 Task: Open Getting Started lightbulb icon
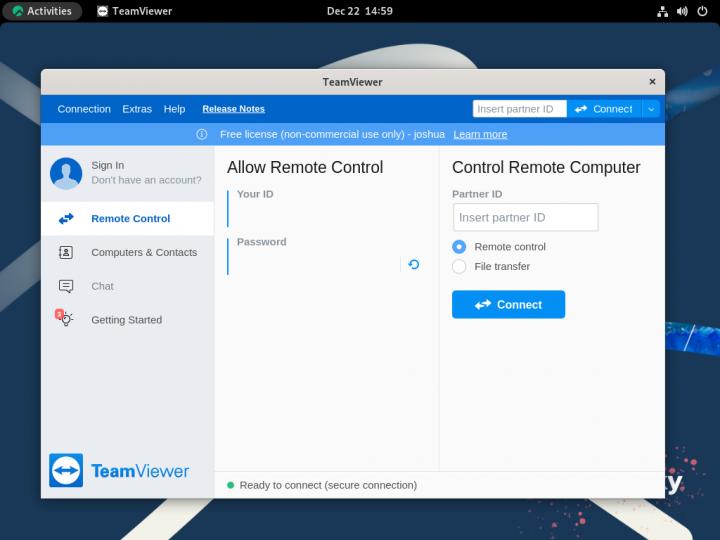[x=65, y=319]
